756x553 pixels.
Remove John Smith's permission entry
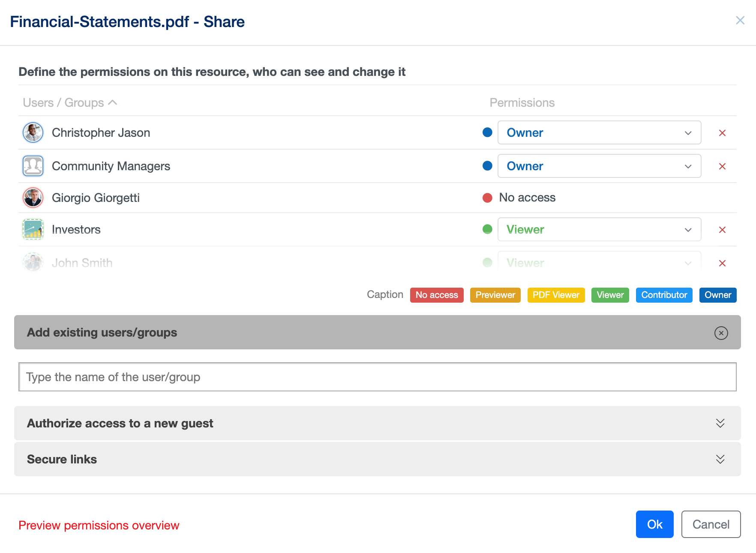pos(722,263)
